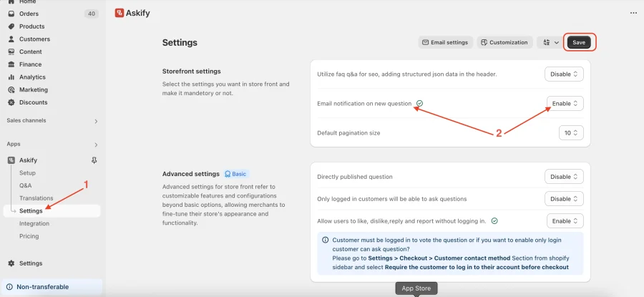The width and height of the screenshot is (644, 297).
Task: Click the Content icon in sidebar
Action: point(11,52)
